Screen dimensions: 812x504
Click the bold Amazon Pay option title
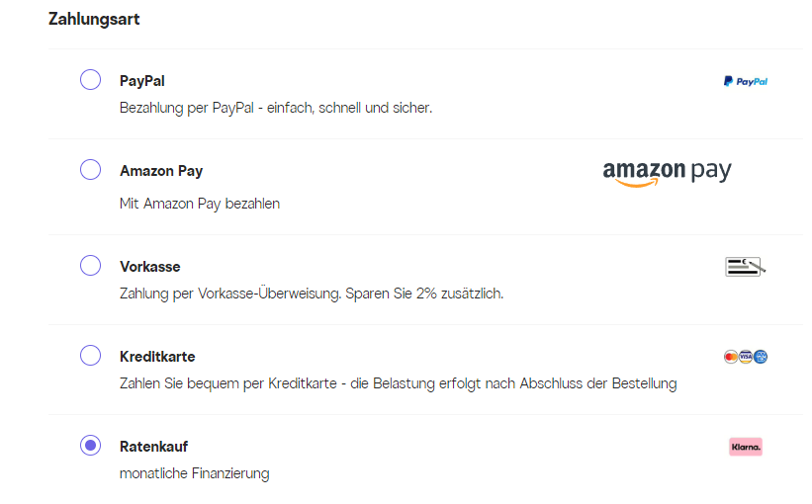click(161, 171)
